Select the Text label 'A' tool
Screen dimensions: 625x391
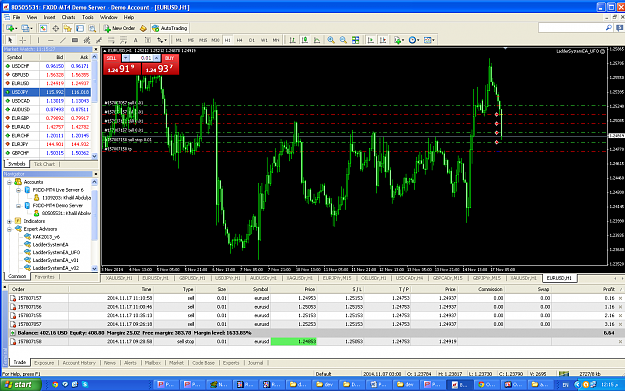(136, 40)
